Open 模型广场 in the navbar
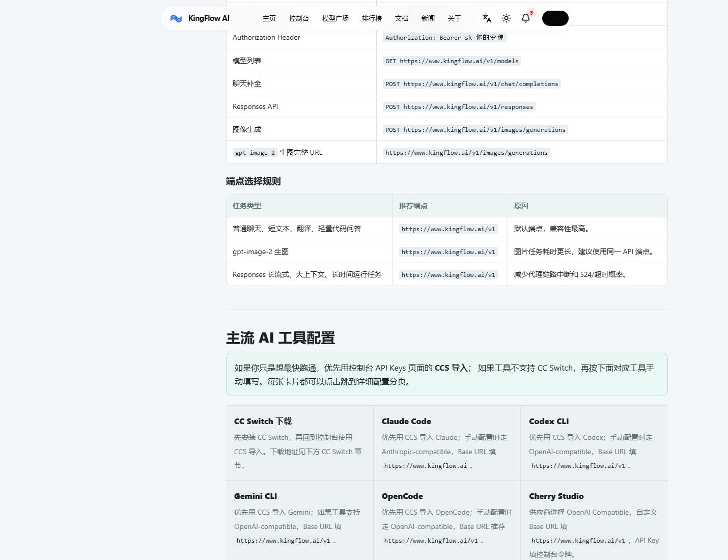The image size is (728, 560). coord(335,18)
